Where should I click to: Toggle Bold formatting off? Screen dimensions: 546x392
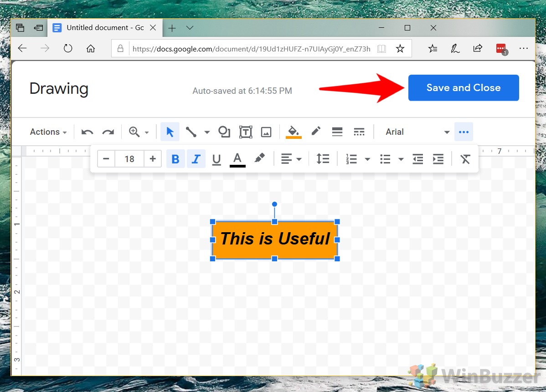[x=175, y=159]
